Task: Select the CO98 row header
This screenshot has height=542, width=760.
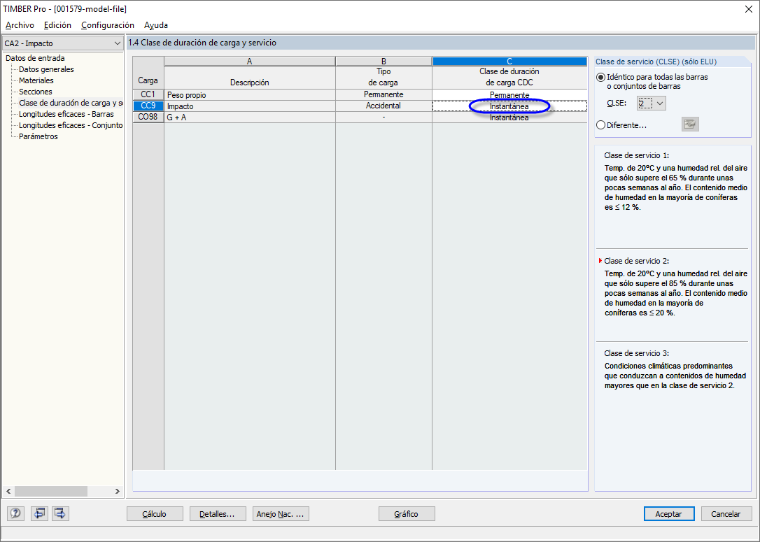Action: 148,117
